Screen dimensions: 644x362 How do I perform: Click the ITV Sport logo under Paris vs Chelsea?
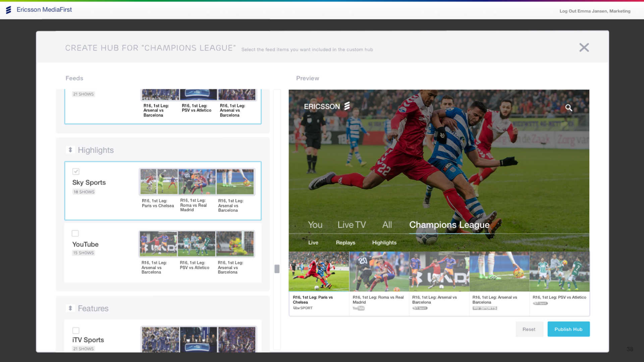click(303, 308)
